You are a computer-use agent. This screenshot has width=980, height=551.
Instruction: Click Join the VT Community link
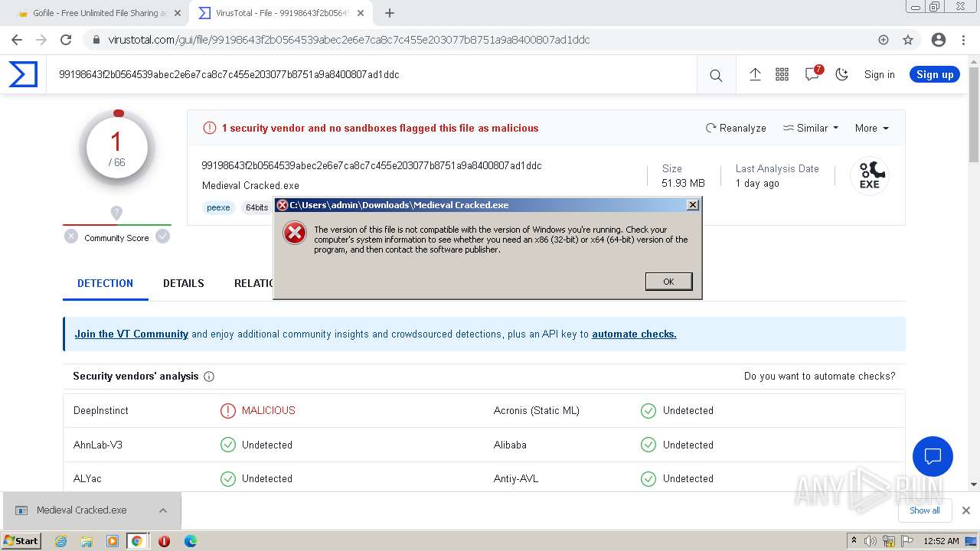131,334
